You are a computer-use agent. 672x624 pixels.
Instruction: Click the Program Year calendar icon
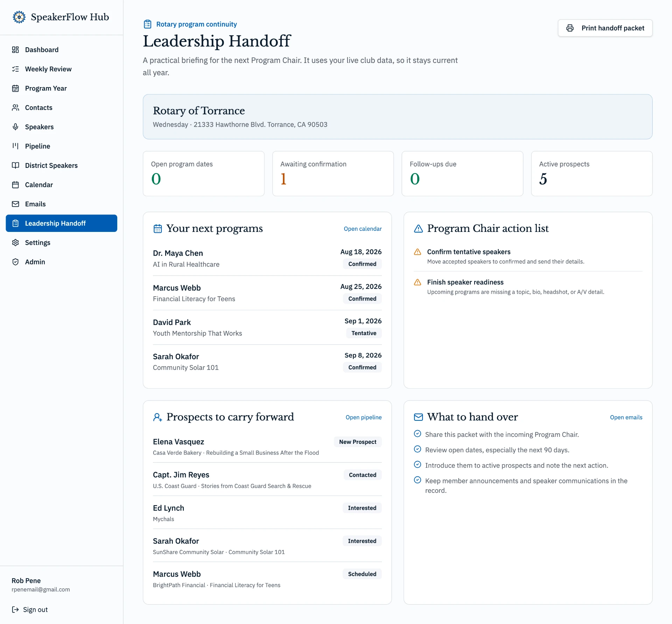tap(15, 88)
